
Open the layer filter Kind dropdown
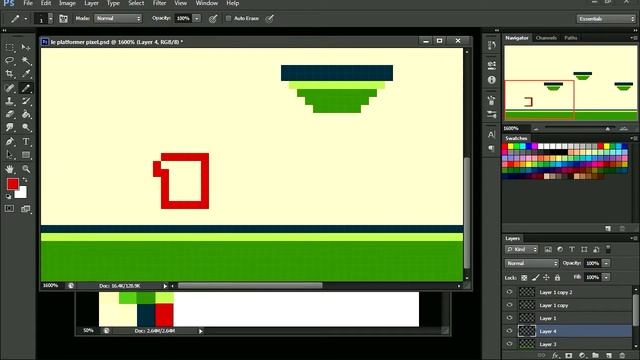coord(522,249)
